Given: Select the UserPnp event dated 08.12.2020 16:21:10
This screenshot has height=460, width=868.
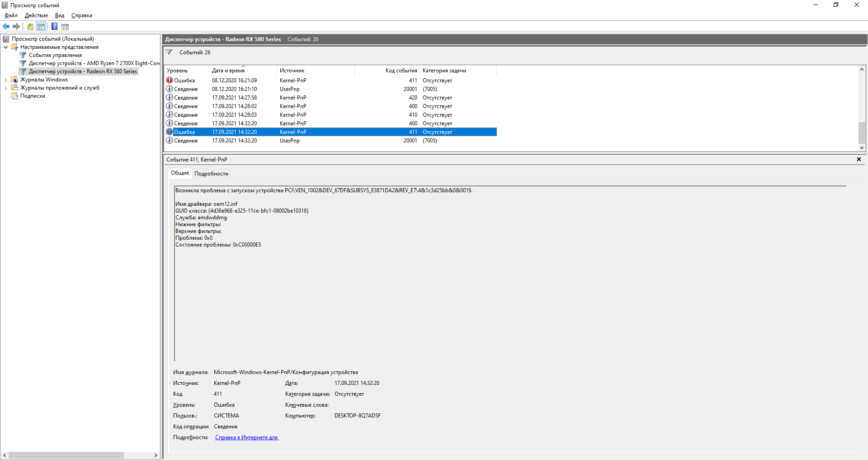Looking at the screenshot, I should 331,89.
